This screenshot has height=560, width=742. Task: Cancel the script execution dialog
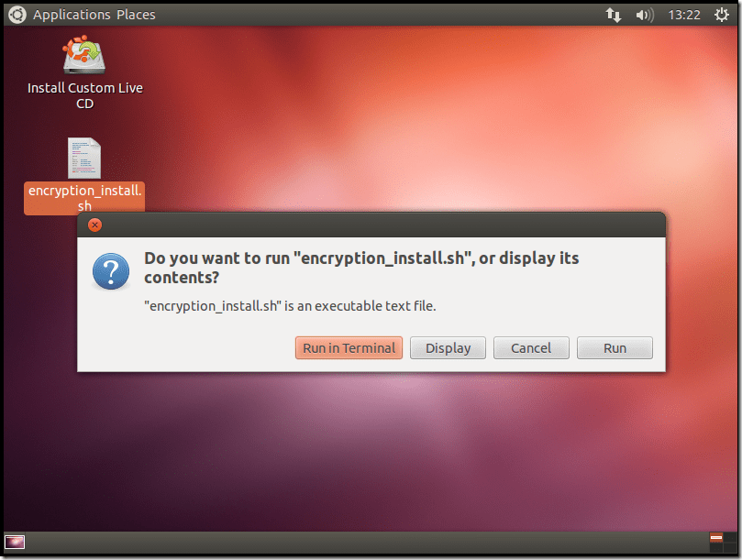[x=531, y=348]
